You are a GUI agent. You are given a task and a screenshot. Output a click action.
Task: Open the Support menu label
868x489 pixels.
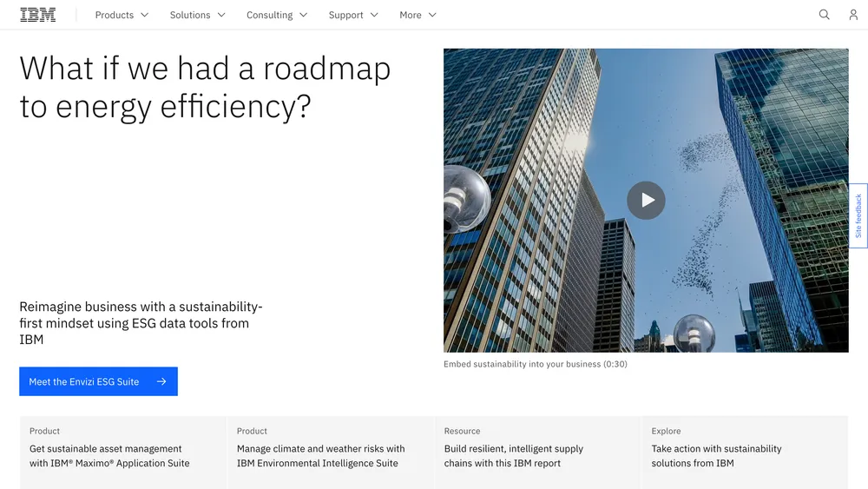pos(346,15)
